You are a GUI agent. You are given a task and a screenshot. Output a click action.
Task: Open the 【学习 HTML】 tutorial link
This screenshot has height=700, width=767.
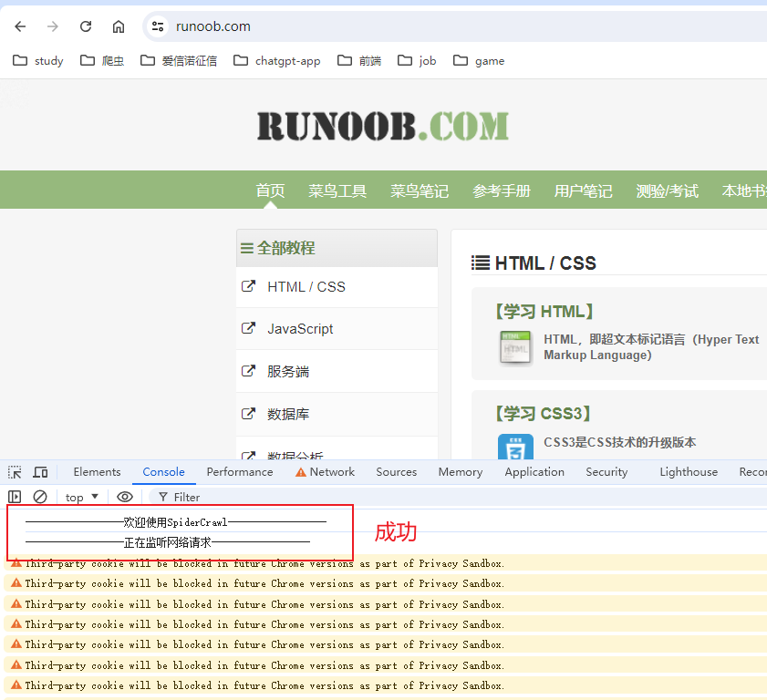click(x=544, y=312)
